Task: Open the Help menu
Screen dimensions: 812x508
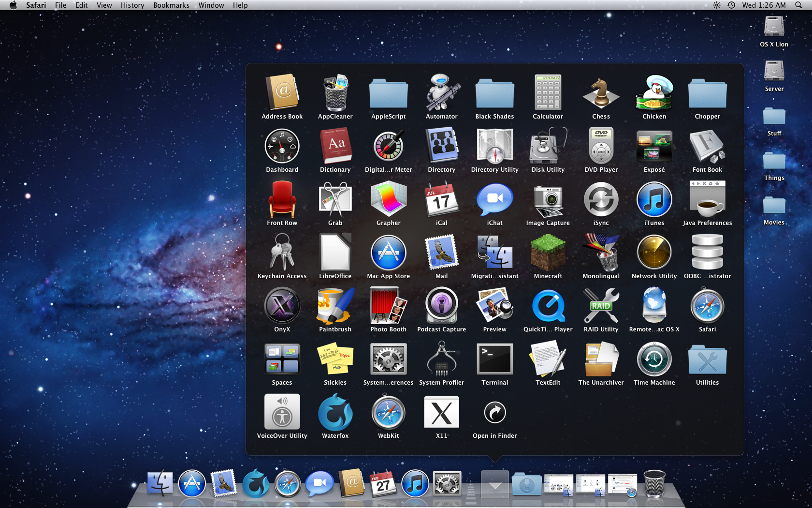Action: (x=240, y=5)
